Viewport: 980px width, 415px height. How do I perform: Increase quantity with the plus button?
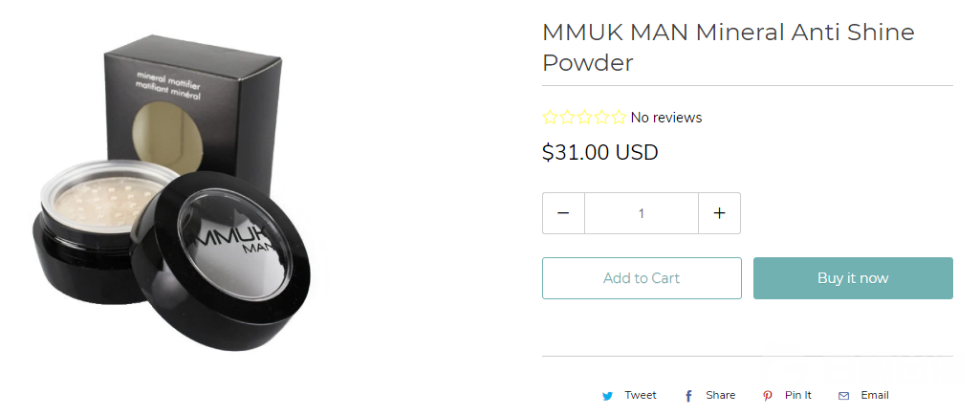coord(720,213)
